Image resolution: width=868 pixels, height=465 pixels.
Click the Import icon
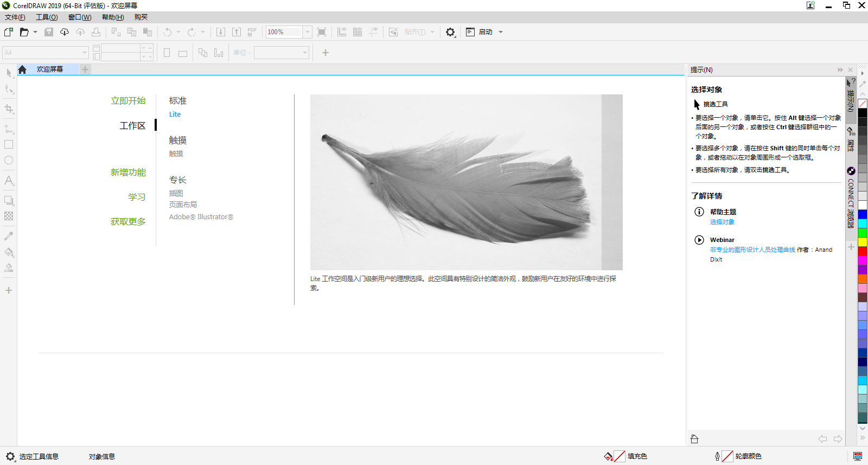click(x=221, y=32)
